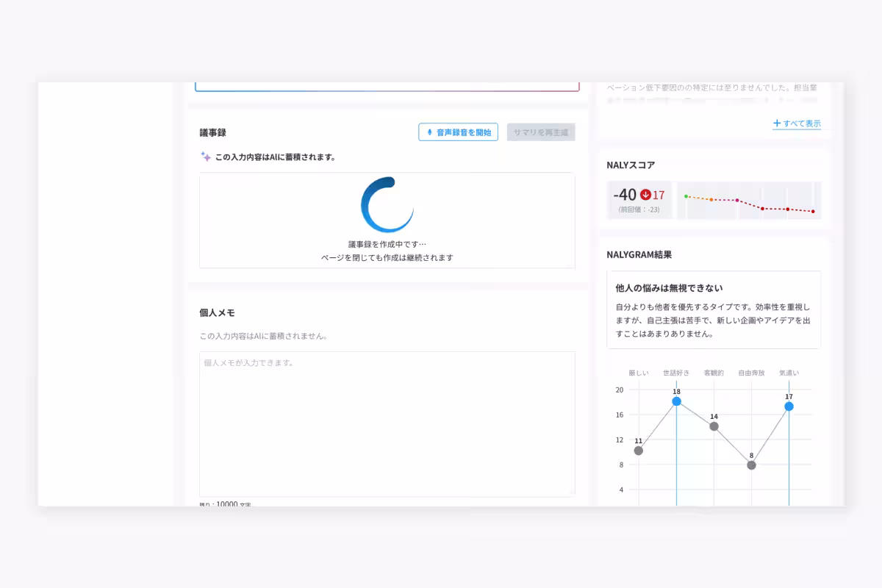Select the 世話好き data point showing 18

pyautogui.click(x=675, y=401)
